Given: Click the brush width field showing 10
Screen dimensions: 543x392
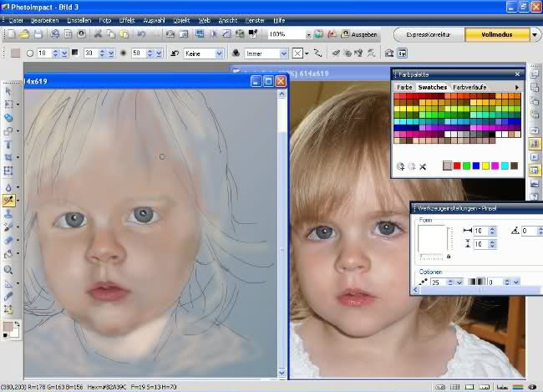Looking at the screenshot, I should pos(480,231).
